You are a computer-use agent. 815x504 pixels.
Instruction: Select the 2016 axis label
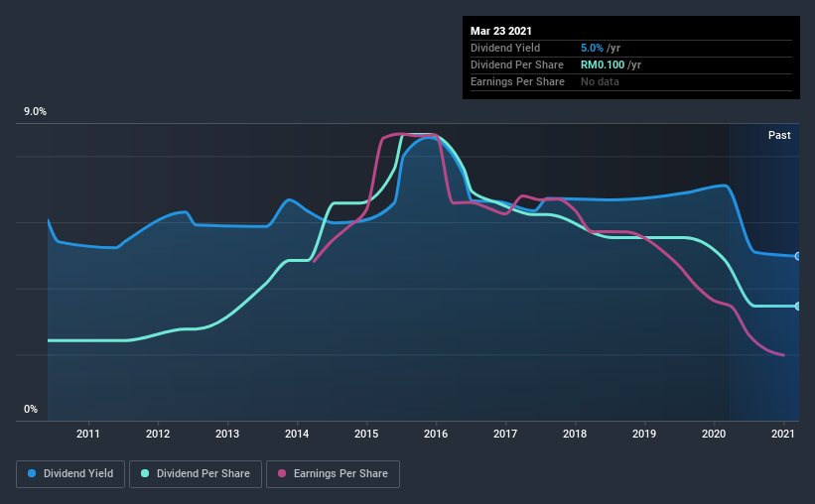[436, 434]
